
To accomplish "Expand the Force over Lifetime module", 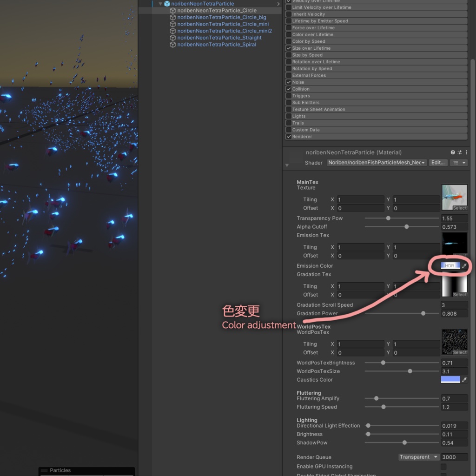I will pyautogui.click(x=376, y=27).
